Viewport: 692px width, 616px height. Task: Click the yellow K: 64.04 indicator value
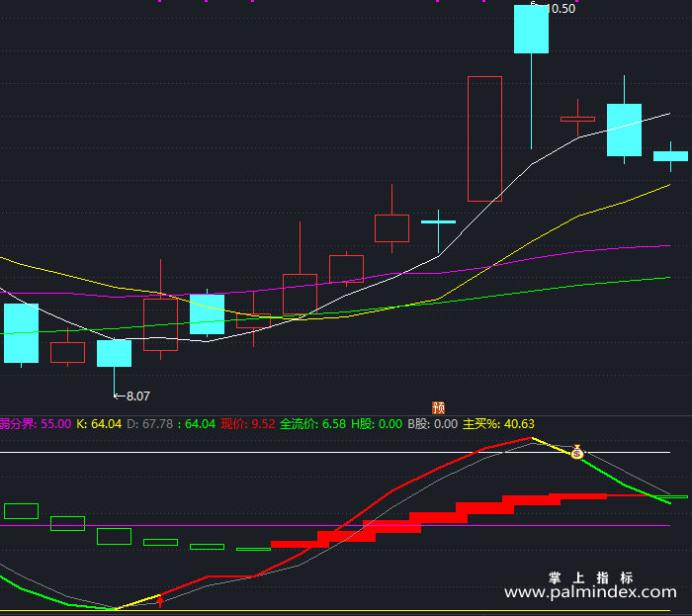coord(99,424)
